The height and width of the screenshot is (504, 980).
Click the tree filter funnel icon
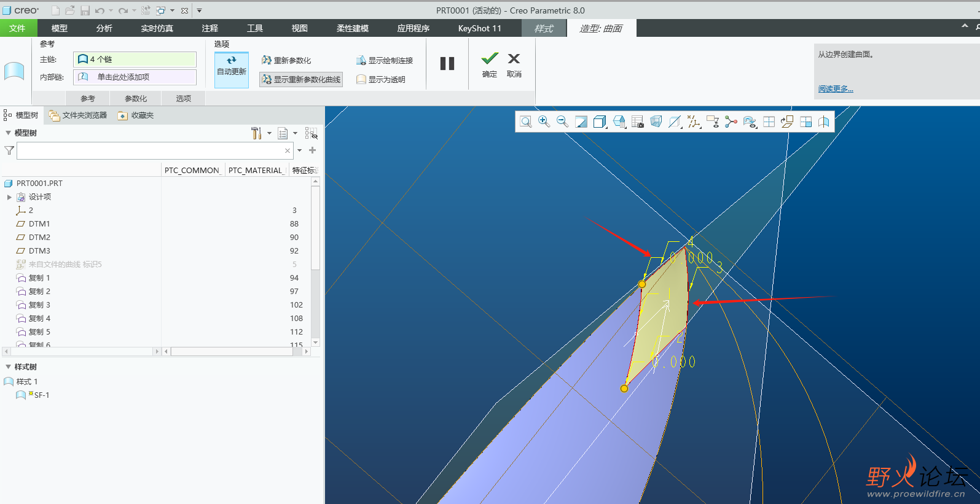[9, 150]
